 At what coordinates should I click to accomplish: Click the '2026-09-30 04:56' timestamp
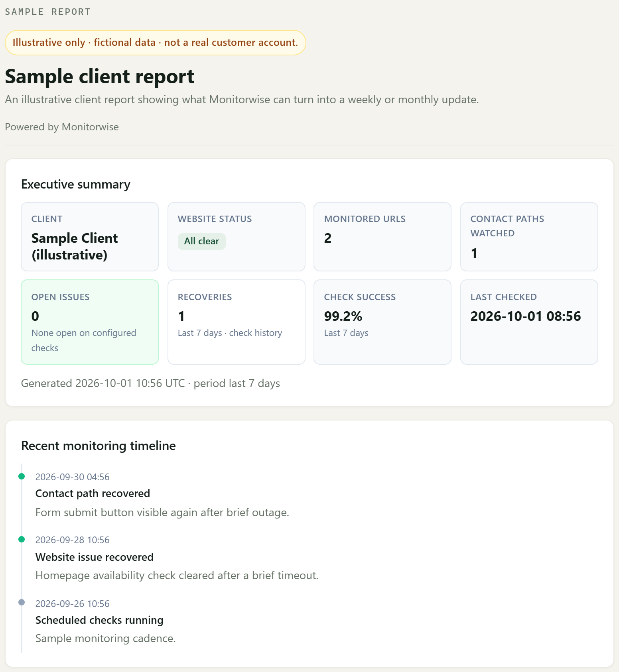click(x=73, y=477)
